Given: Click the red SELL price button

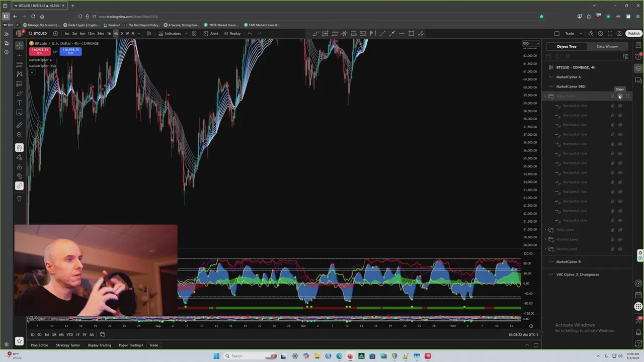Looking at the screenshot, I should pos(39,51).
